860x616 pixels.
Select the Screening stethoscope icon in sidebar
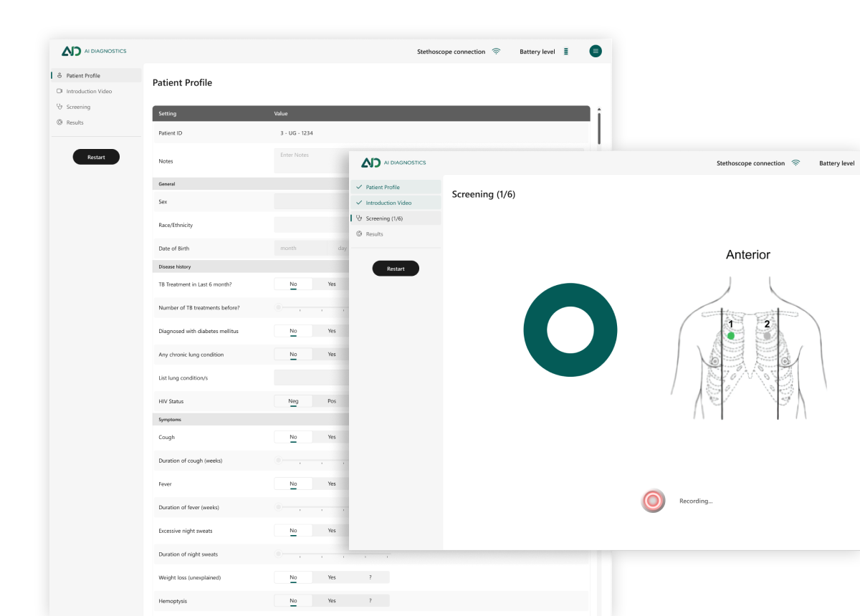(59, 106)
